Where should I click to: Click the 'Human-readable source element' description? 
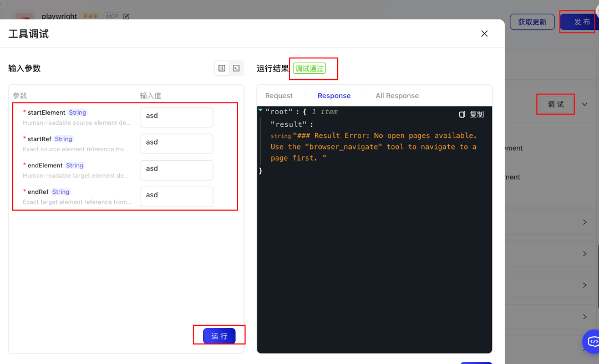pos(77,123)
